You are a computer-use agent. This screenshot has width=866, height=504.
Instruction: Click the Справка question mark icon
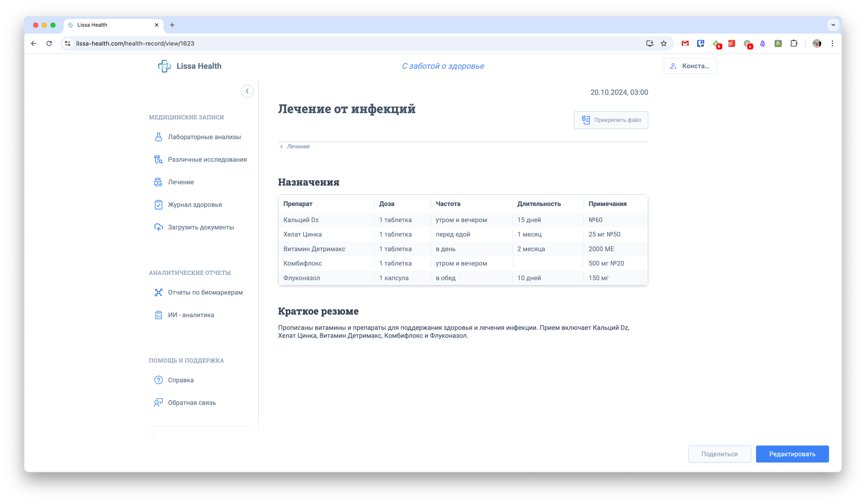tap(158, 380)
